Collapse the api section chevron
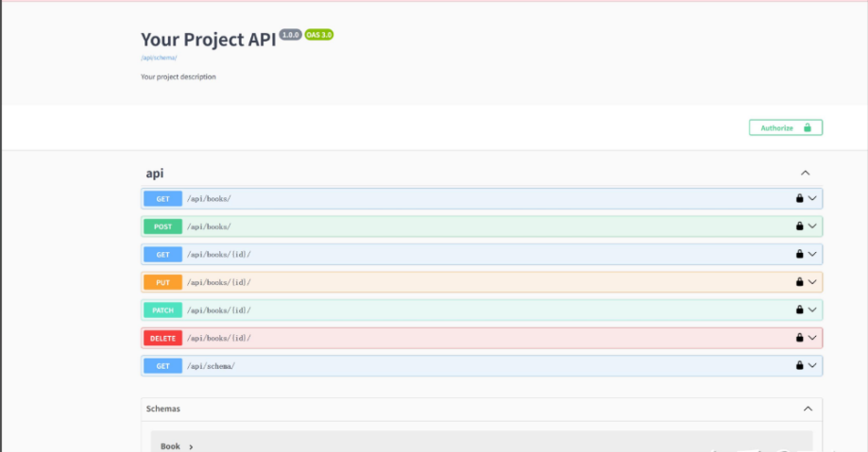The image size is (868, 452). pos(806,173)
